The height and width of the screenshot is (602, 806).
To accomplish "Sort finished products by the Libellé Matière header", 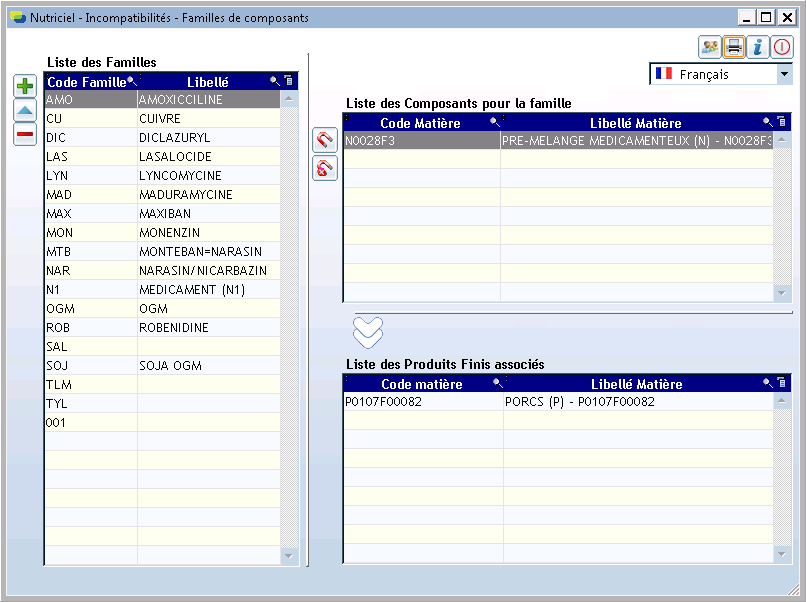I will pyautogui.click(x=636, y=384).
